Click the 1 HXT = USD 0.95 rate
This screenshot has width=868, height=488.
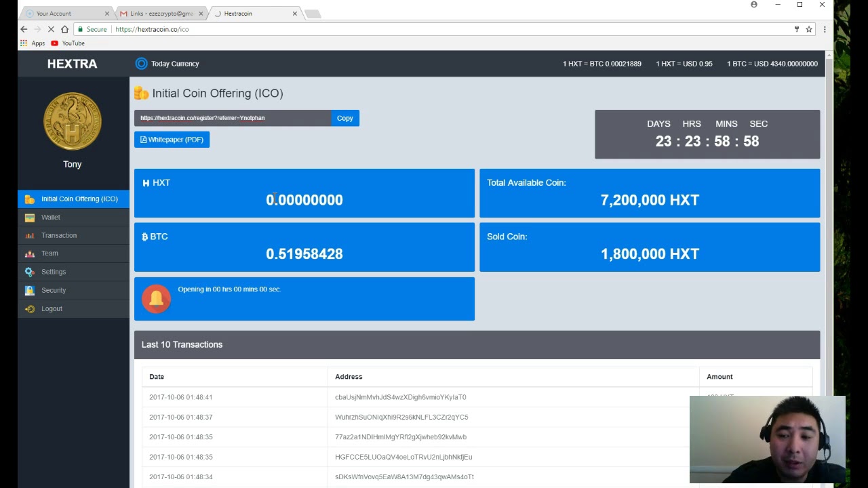click(x=684, y=64)
